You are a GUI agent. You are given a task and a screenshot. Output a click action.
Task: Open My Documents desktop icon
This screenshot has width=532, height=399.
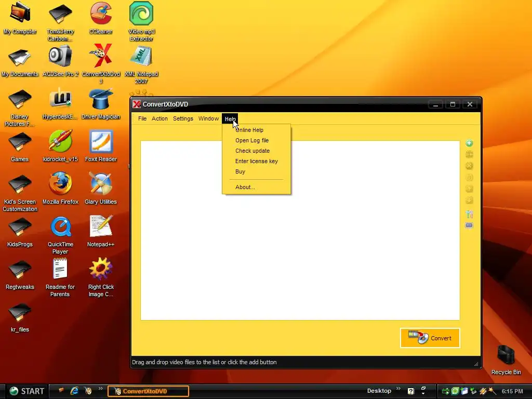coord(20,63)
